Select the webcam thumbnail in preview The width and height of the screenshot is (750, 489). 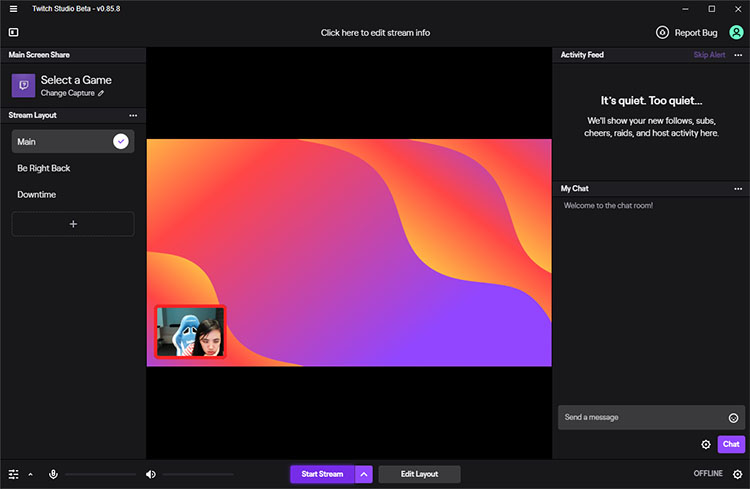coord(190,332)
